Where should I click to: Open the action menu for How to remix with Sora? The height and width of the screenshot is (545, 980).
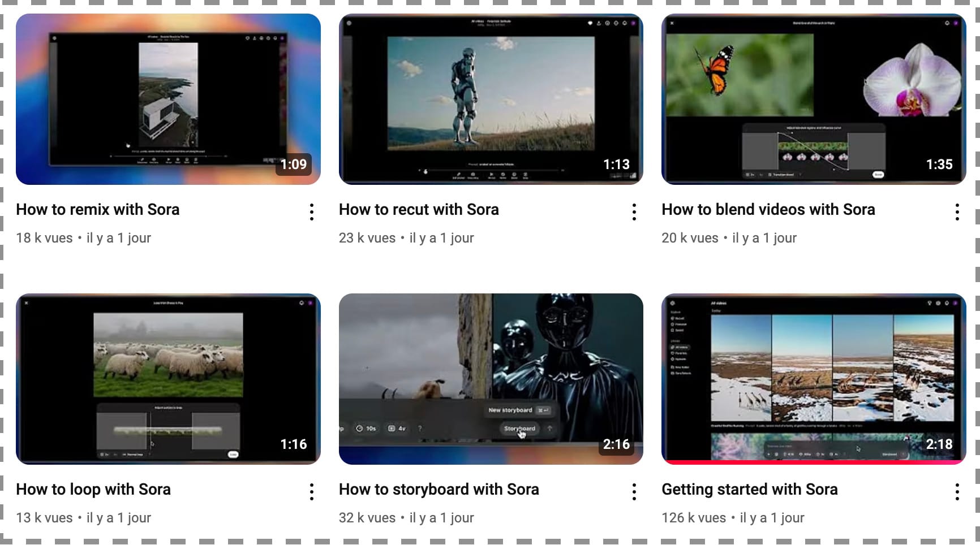[x=311, y=212]
